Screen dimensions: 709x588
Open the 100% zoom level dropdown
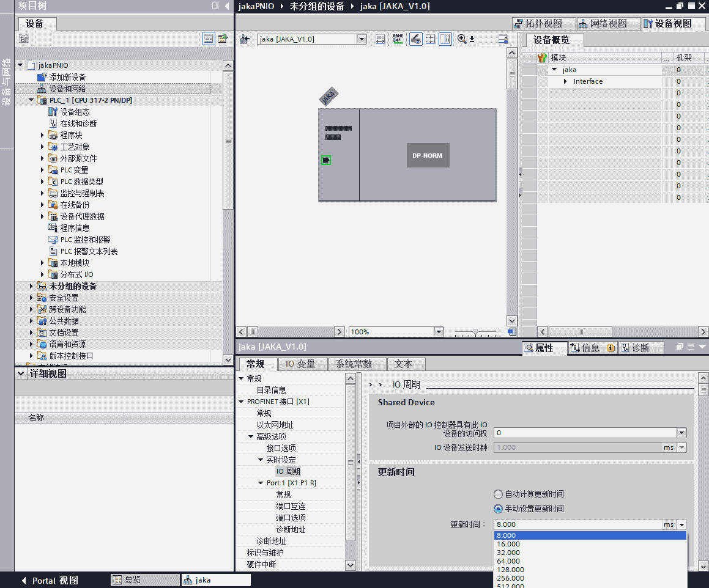[438, 332]
